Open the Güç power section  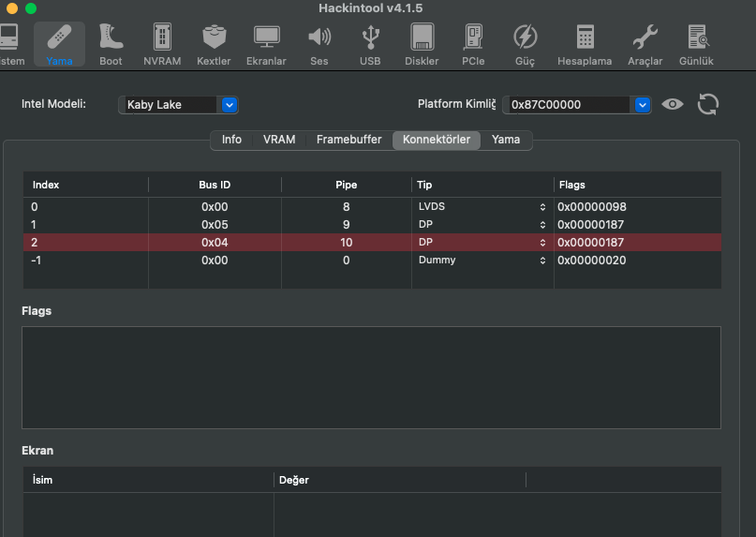(525, 45)
